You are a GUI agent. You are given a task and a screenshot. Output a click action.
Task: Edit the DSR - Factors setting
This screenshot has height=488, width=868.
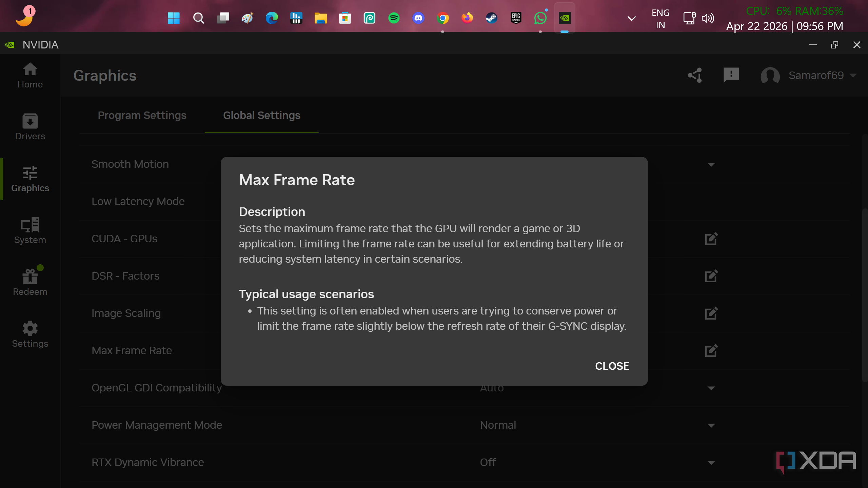click(x=711, y=276)
